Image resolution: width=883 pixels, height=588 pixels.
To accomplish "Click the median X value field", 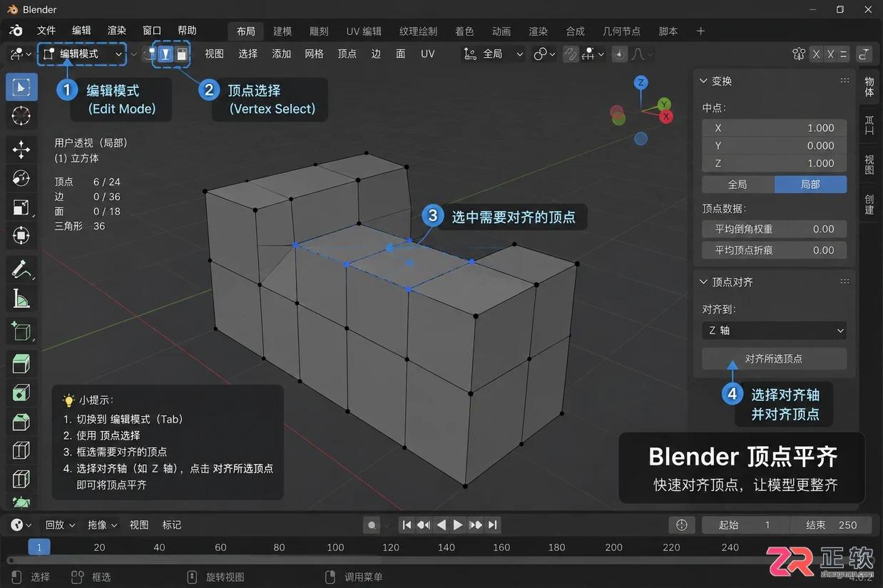I will pos(775,128).
